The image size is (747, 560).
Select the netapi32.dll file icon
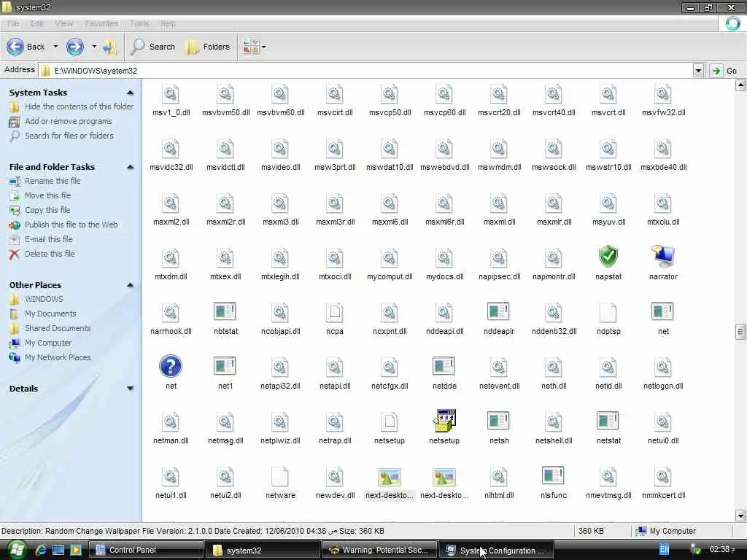point(280,367)
